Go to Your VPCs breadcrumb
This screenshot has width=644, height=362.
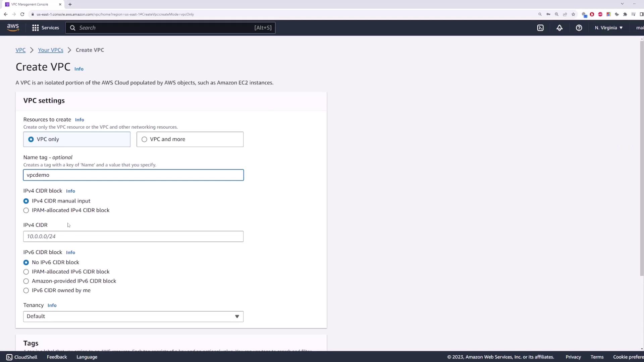[51, 50]
